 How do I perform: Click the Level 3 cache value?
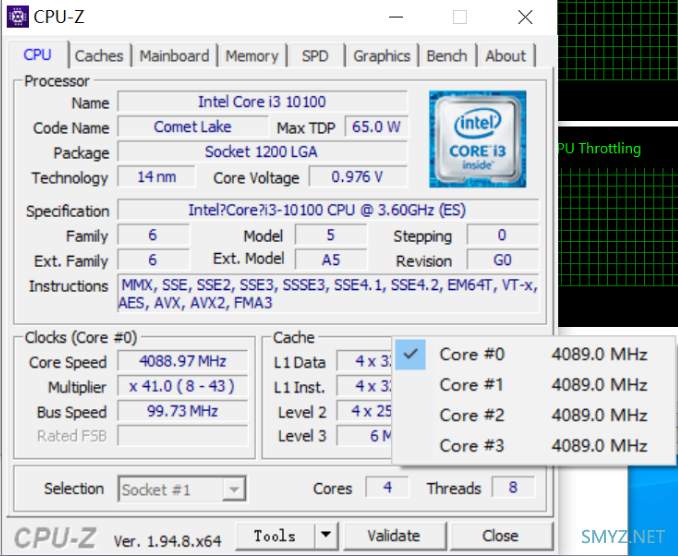tap(364, 436)
